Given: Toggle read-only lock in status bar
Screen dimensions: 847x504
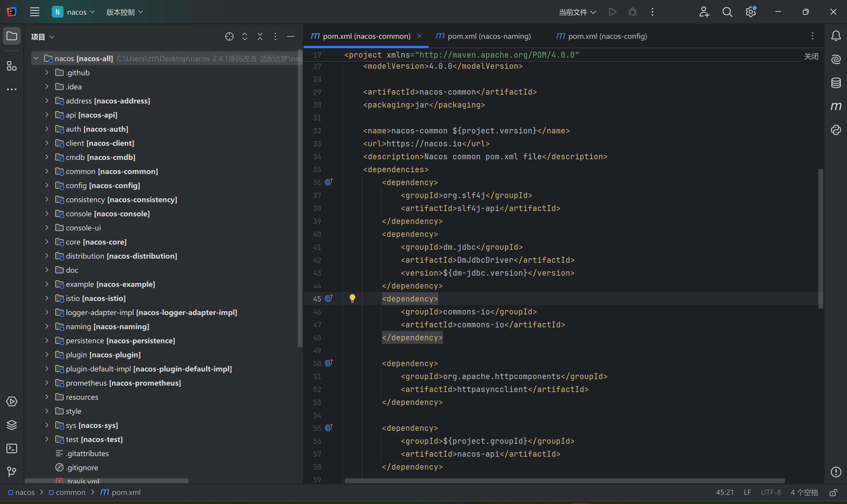Looking at the screenshot, I should pyautogui.click(x=833, y=493).
